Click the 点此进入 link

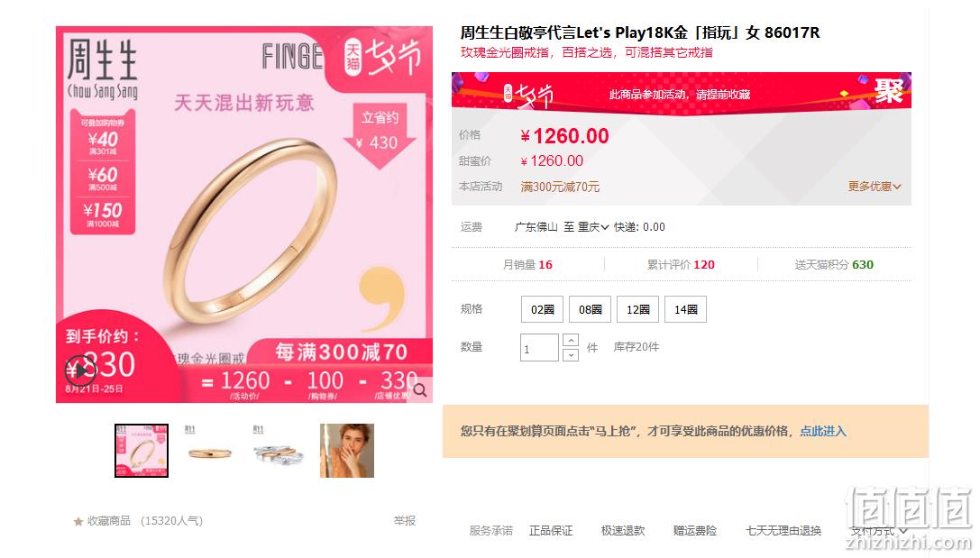pos(823,431)
